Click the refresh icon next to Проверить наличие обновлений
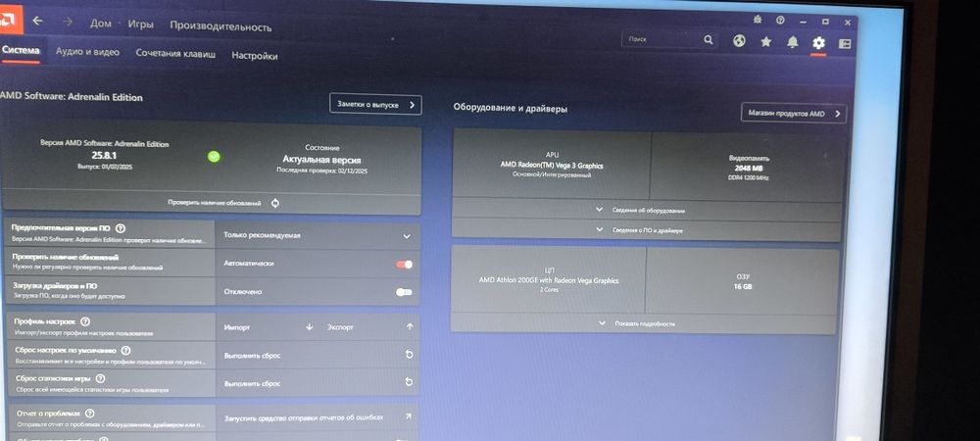The width and height of the screenshot is (980, 441). pos(275,203)
